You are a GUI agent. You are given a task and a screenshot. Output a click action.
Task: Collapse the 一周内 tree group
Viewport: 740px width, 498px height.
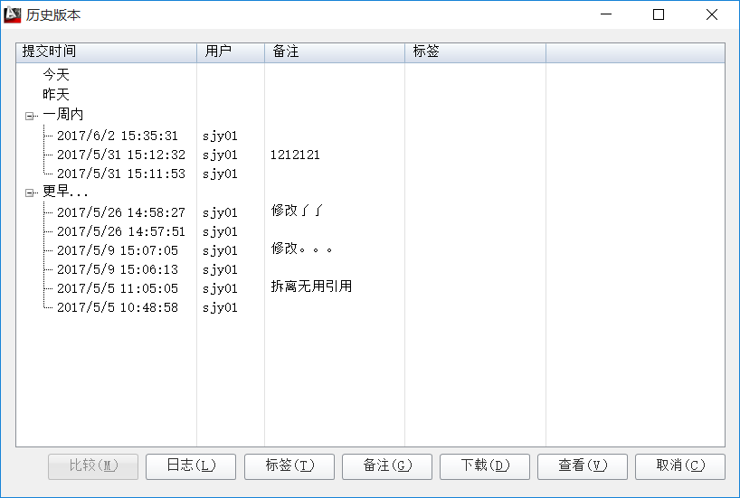tap(30, 116)
